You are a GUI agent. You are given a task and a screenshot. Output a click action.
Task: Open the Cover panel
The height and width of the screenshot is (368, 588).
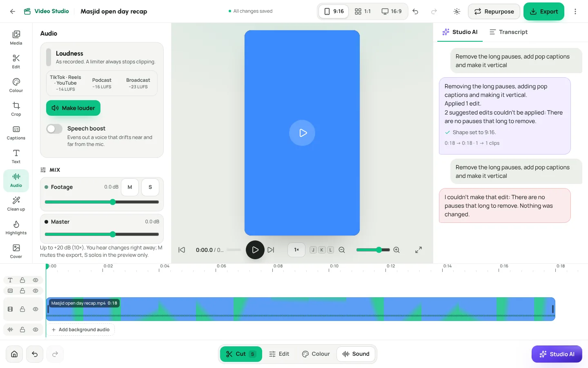coord(16,251)
